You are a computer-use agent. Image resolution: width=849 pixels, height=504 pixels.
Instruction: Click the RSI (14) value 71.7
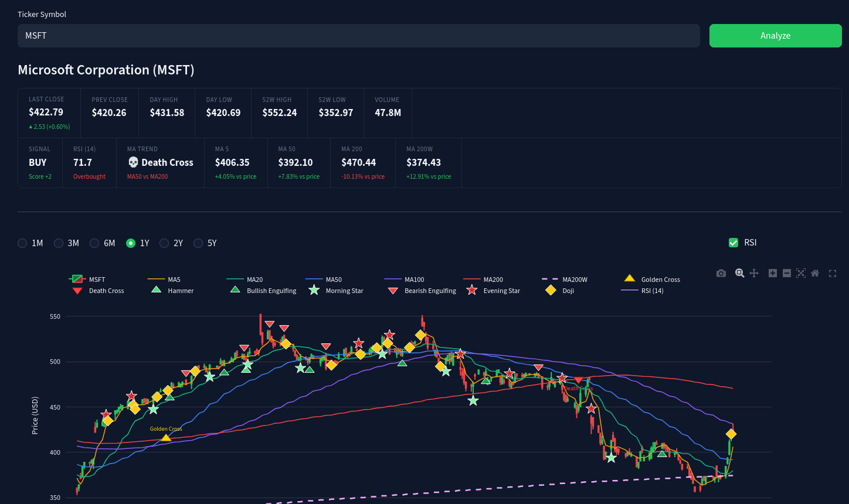point(83,162)
